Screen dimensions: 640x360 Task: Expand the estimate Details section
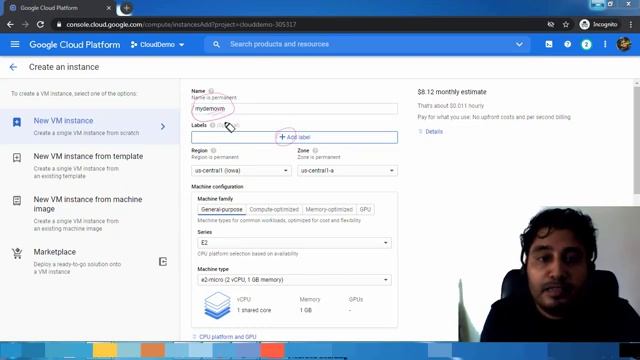click(430, 131)
